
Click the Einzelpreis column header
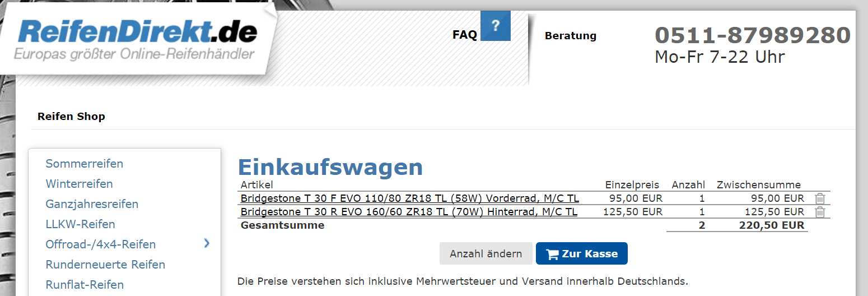(632, 185)
